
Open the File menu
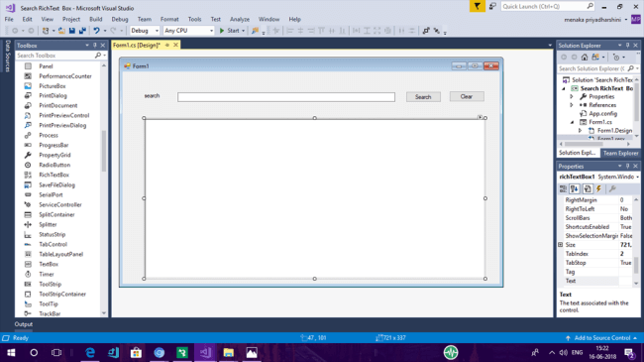tap(9, 19)
